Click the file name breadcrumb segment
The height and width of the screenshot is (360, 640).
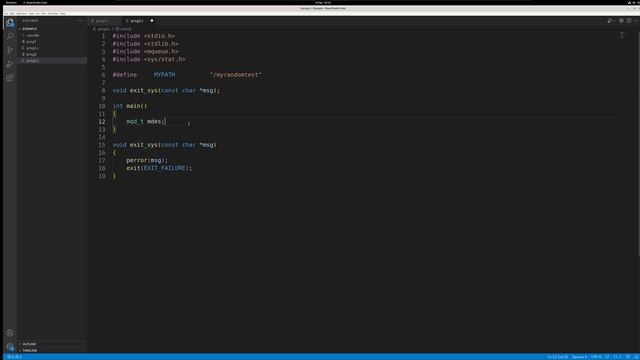pos(102,29)
